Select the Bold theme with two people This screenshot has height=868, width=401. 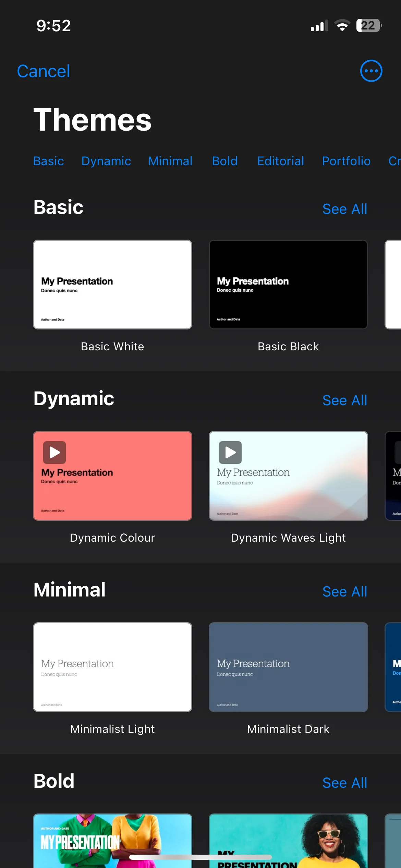112,841
